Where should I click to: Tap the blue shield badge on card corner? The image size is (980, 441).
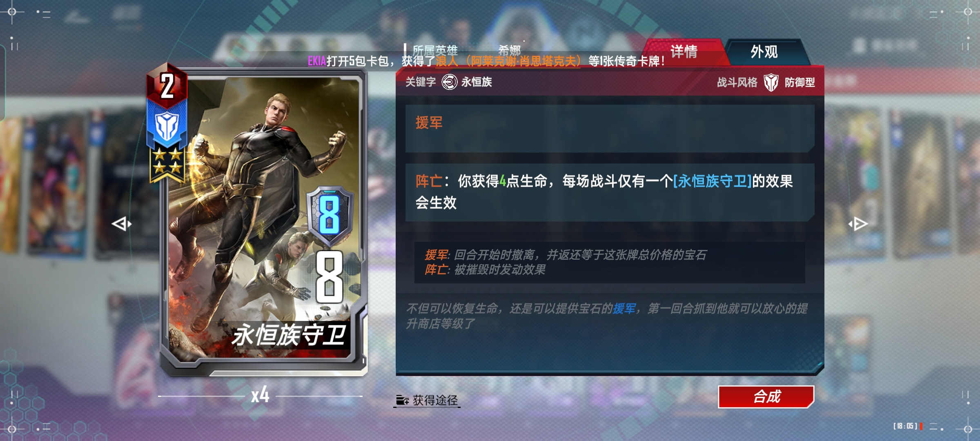point(167,126)
